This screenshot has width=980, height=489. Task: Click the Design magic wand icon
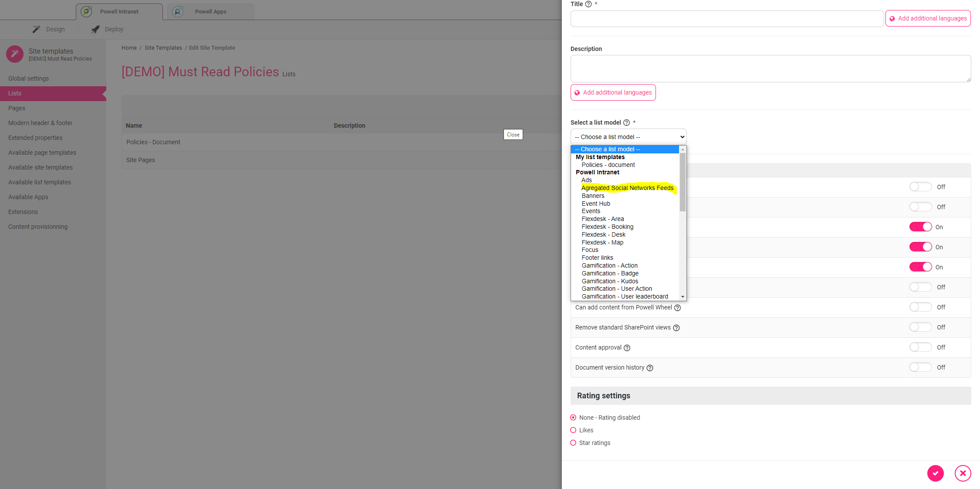pyautogui.click(x=36, y=29)
